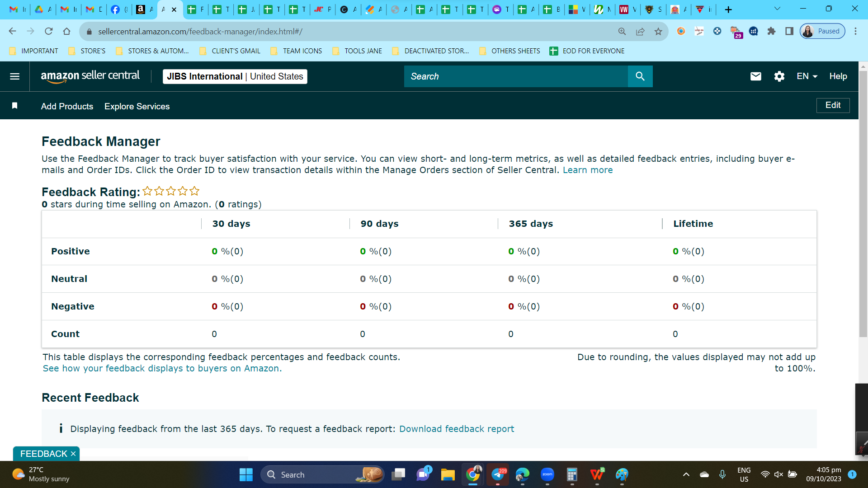Open the tab search chevron
The image size is (868, 488).
click(x=777, y=9)
